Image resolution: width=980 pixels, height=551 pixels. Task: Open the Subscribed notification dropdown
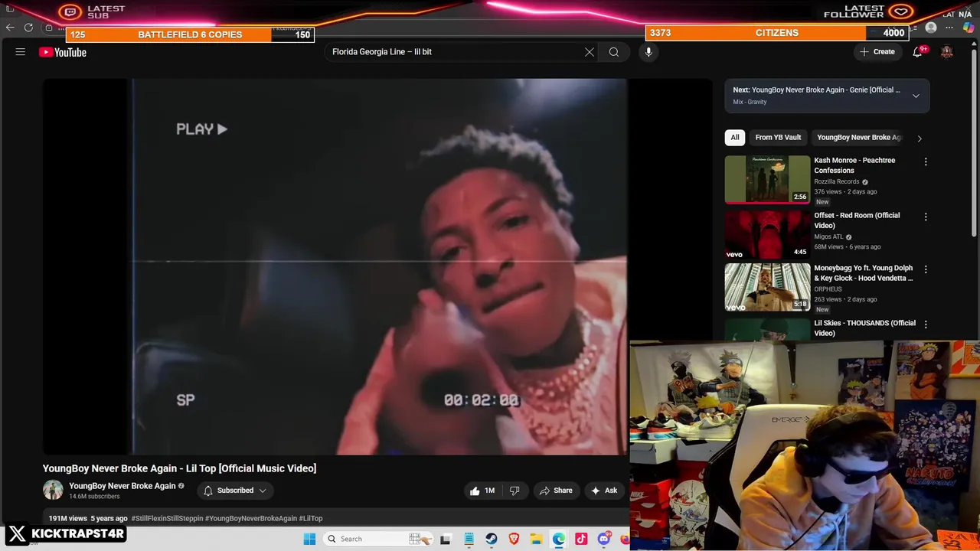[x=235, y=491]
